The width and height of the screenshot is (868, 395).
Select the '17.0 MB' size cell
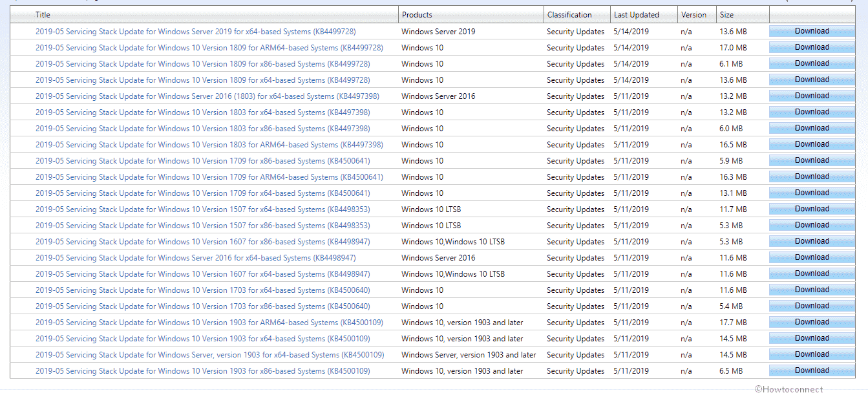click(x=733, y=48)
